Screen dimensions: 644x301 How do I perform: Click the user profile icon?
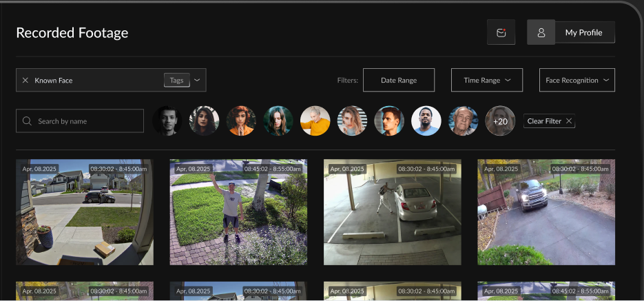[x=541, y=32]
